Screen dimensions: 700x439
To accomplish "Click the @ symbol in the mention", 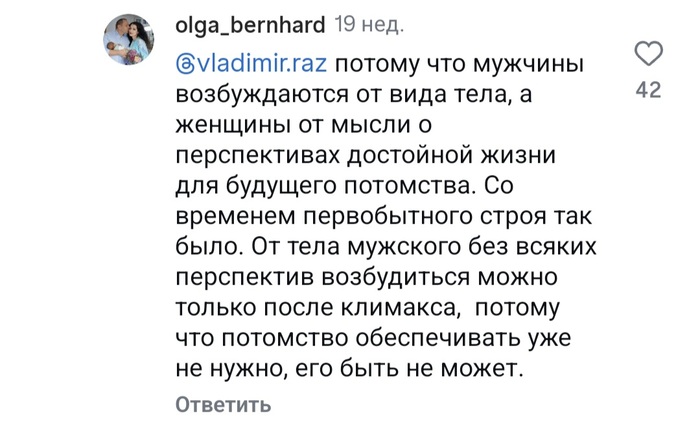I will click(184, 65).
